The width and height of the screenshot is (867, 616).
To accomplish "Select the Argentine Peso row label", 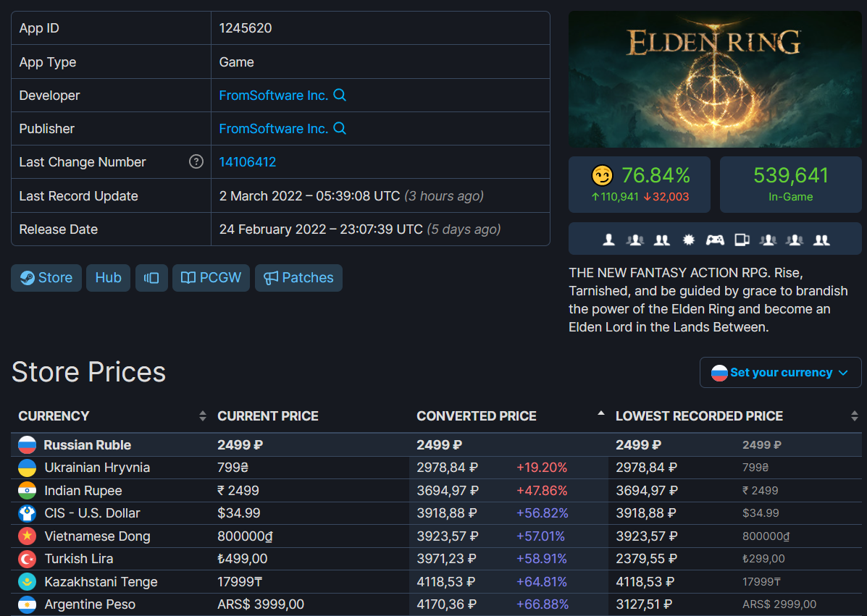I will (90, 604).
